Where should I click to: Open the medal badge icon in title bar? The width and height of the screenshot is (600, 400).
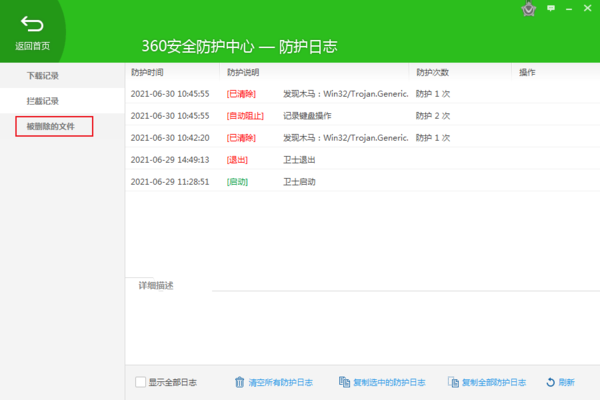point(529,9)
